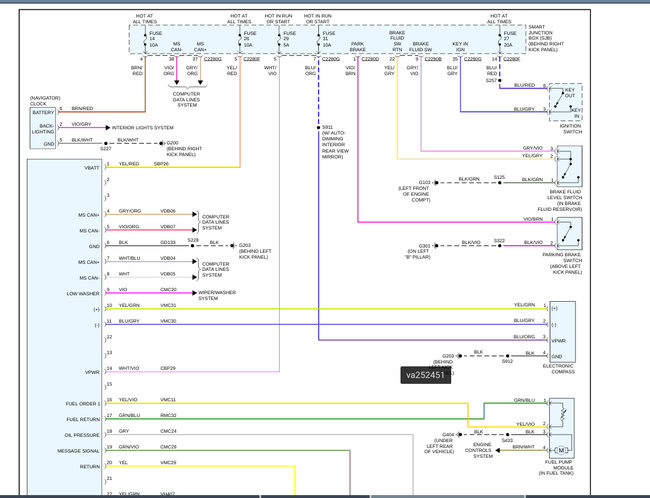Click the VBATT pin 1 YEL/RED wire label
The image size is (650, 498).
point(129,164)
